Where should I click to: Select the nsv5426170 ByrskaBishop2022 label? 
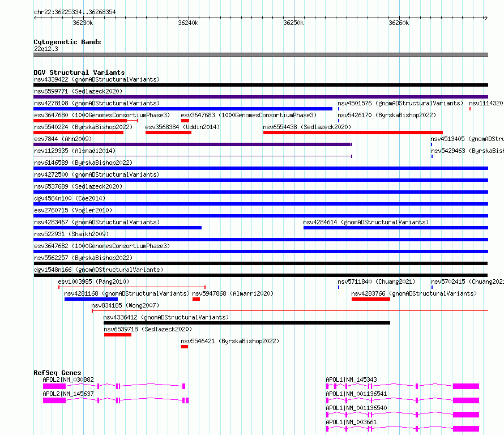387,115
